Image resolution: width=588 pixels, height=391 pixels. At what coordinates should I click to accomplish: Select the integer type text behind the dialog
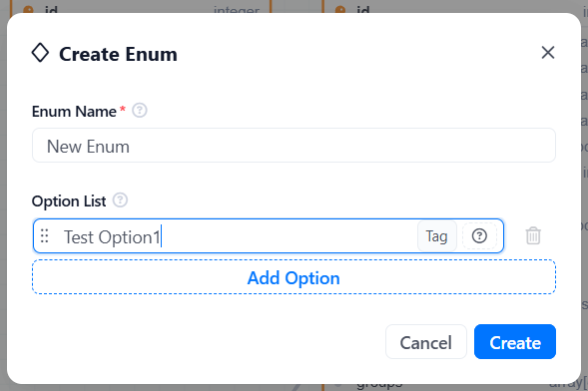point(237,10)
